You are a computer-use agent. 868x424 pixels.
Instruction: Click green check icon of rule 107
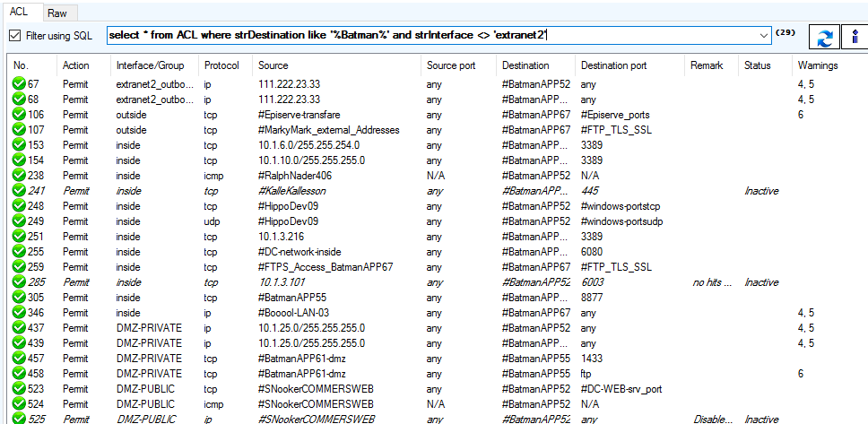20,130
